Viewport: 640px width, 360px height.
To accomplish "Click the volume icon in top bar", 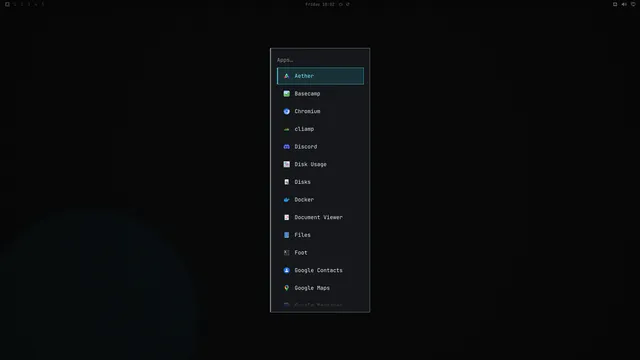I will (x=624, y=4).
